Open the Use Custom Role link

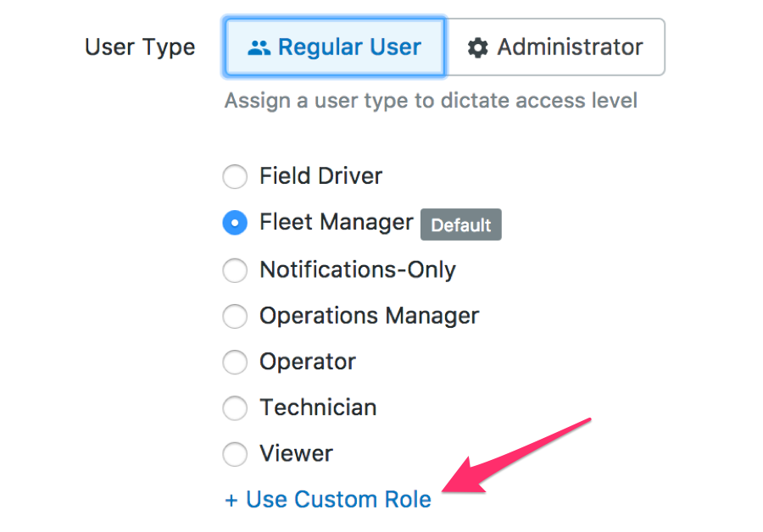coord(328,500)
